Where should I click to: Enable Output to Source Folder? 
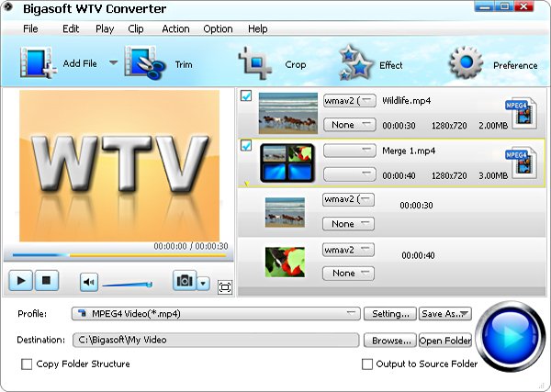(366, 364)
